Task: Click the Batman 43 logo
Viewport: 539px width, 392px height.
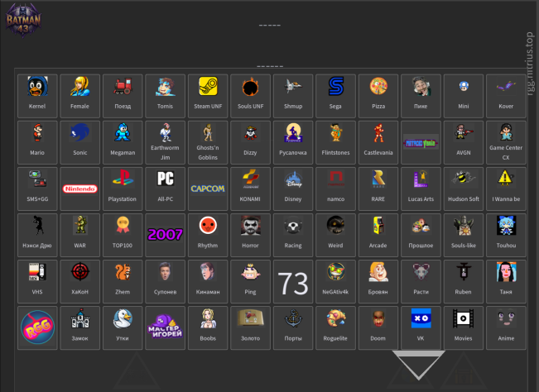Action: 25,22
